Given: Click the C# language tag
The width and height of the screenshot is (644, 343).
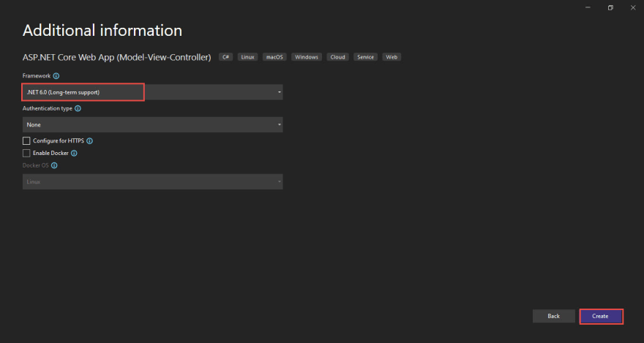Looking at the screenshot, I should point(225,57).
